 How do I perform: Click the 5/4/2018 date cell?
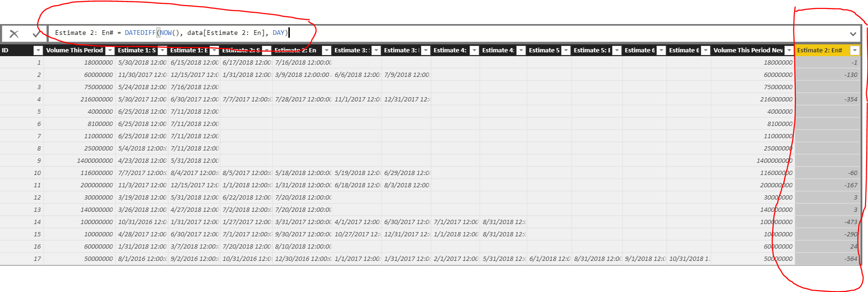(142, 149)
